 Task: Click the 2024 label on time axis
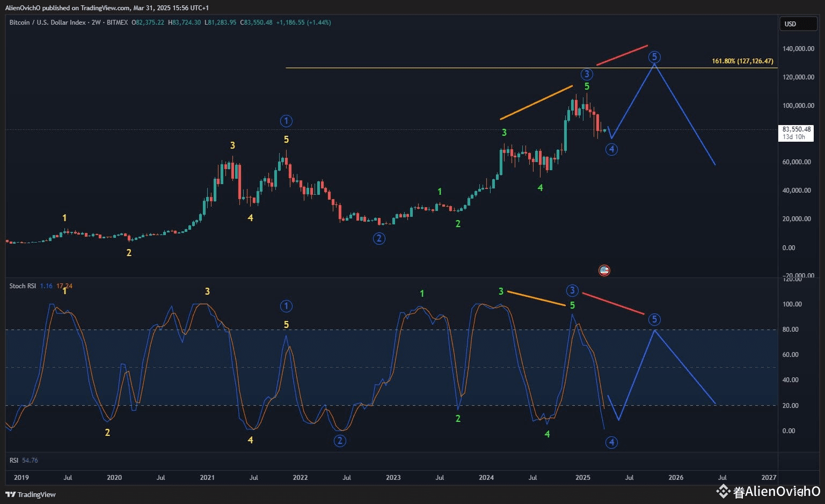click(x=486, y=478)
